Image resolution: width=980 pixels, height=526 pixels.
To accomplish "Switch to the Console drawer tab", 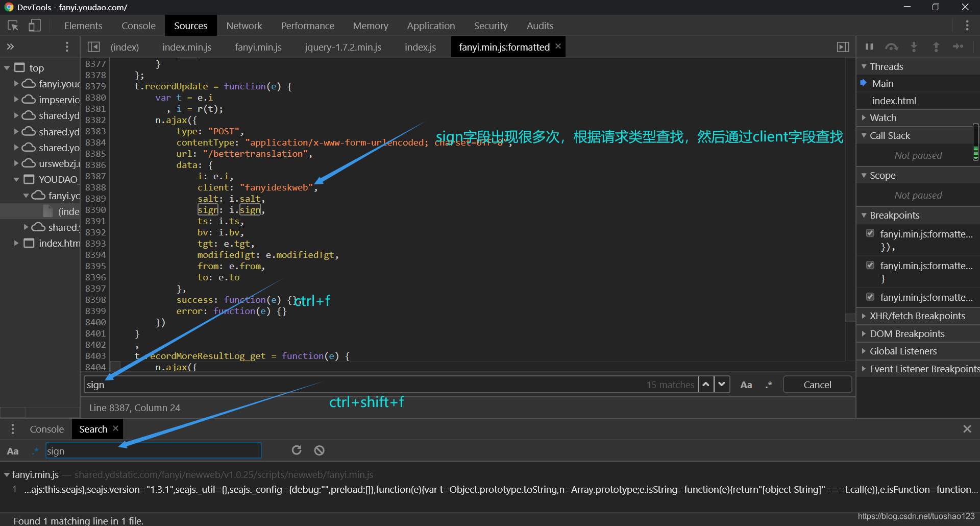I will tap(46, 429).
